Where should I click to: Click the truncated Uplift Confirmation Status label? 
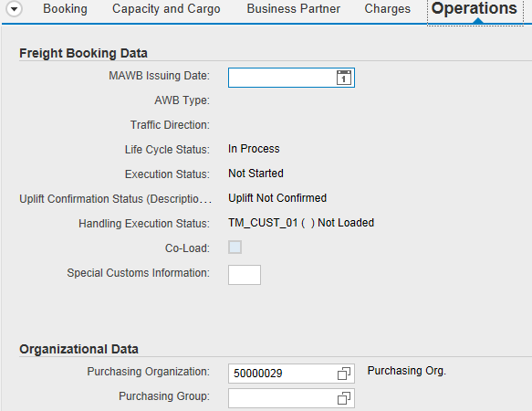click(x=115, y=199)
